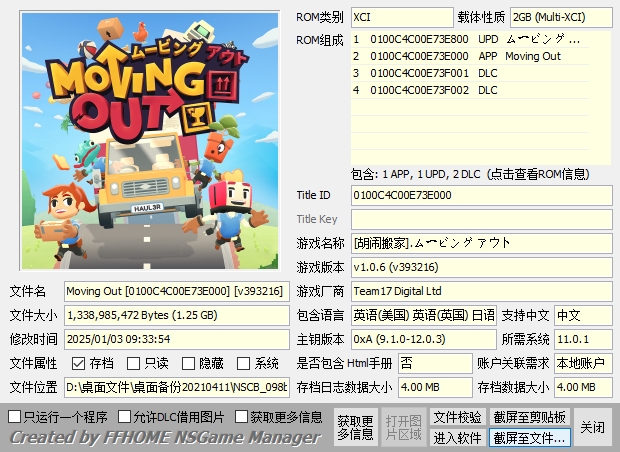This screenshot has height=452, width=620.
Task: Click the 载体性质 2GB (Multi-XCI) field
Action: coord(561,17)
